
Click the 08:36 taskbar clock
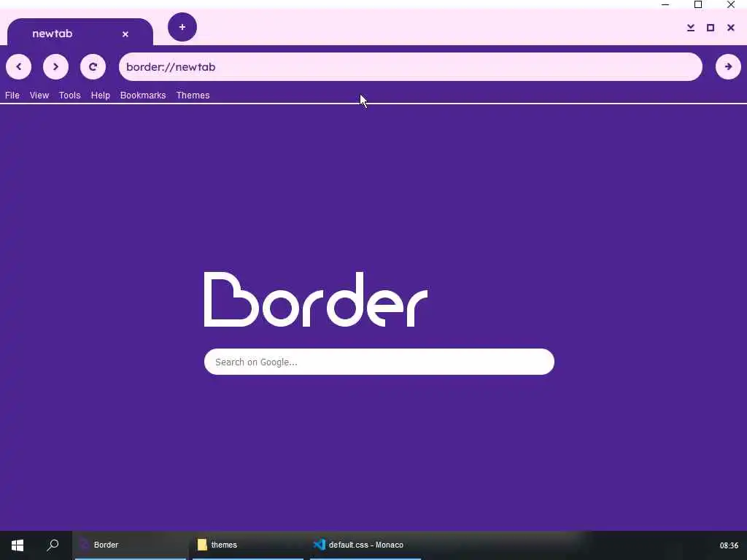pyautogui.click(x=729, y=545)
